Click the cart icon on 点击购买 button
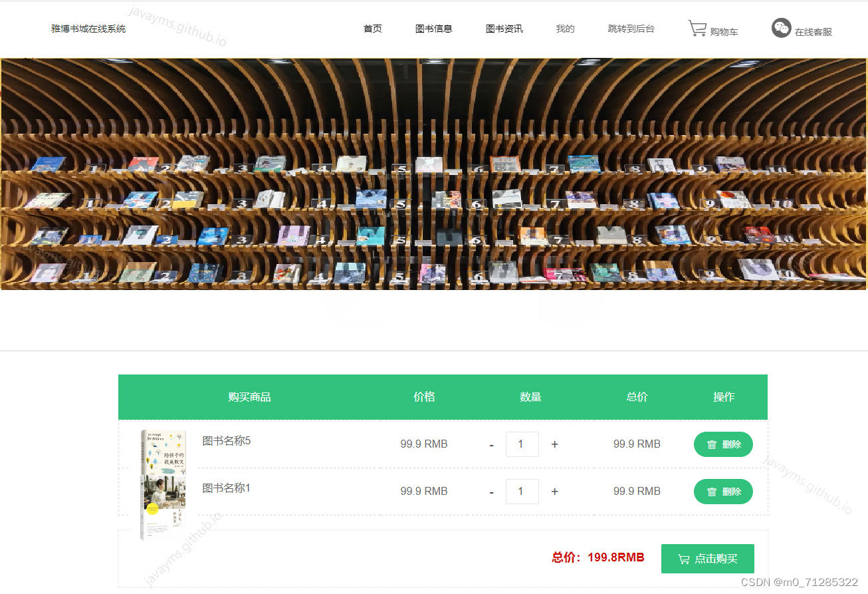This screenshot has width=868, height=594. pyautogui.click(x=683, y=559)
